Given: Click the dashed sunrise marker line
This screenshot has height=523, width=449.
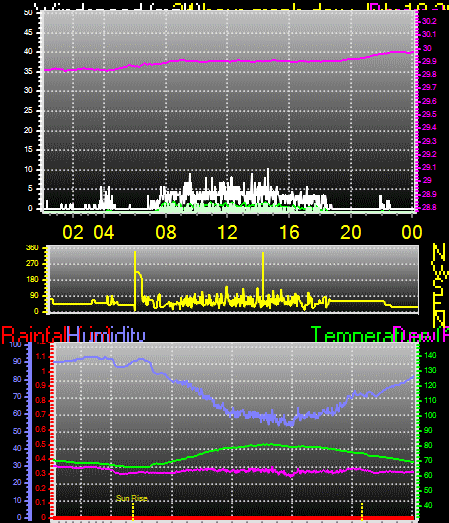Looking at the screenshot, I should (133, 511).
